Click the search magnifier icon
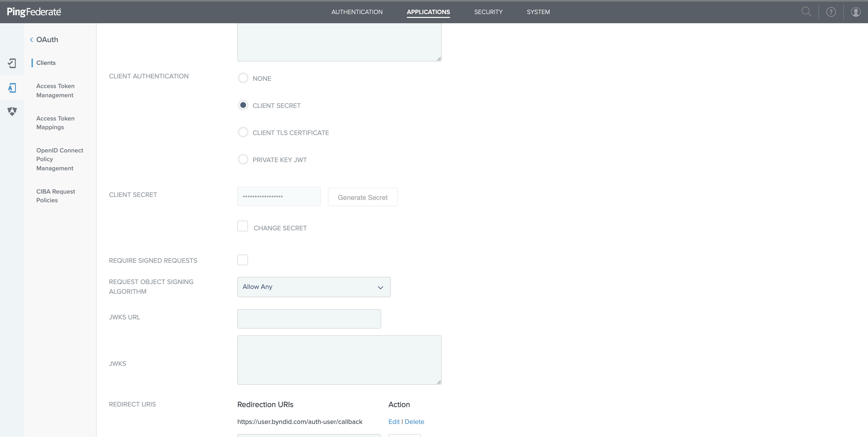 click(806, 12)
